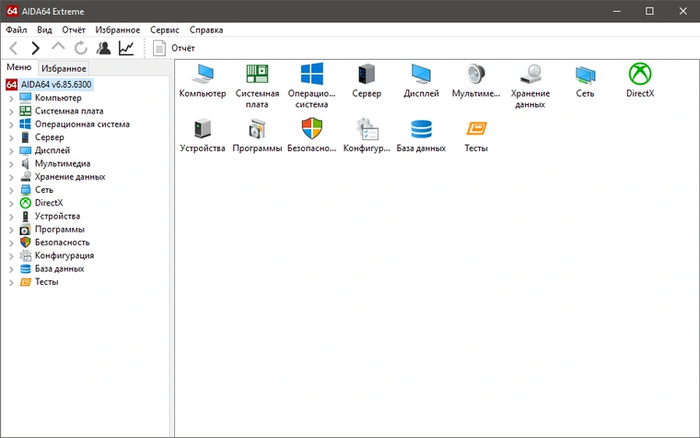Click the user silhouette icon in toolbar
The height and width of the screenshot is (438, 700).
pyautogui.click(x=104, y=48)
